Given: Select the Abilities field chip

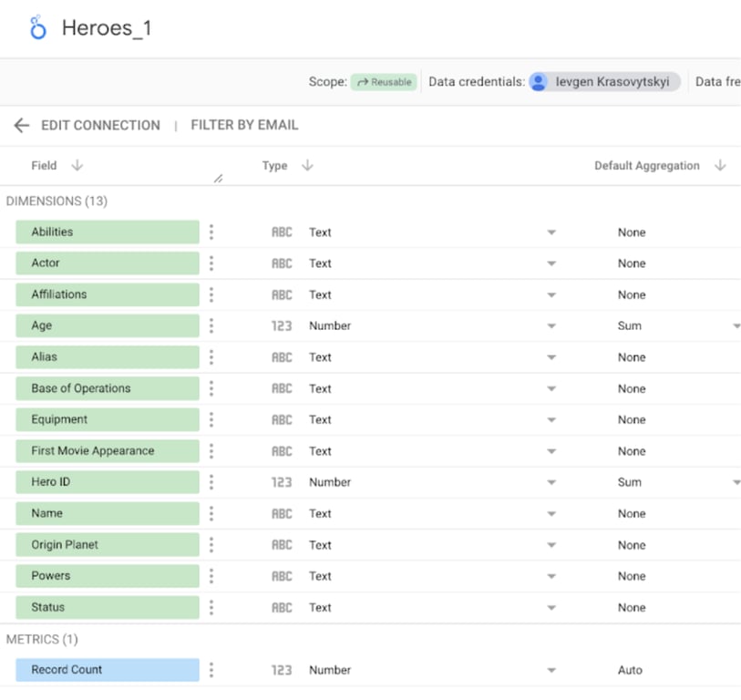Looking at the screenshot, I should coord(108,232).
